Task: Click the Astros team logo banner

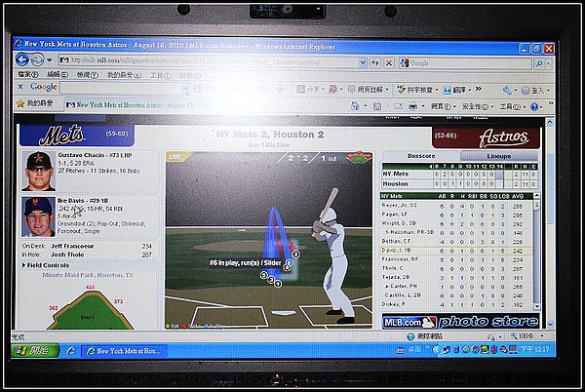Action: pos(487,137)
